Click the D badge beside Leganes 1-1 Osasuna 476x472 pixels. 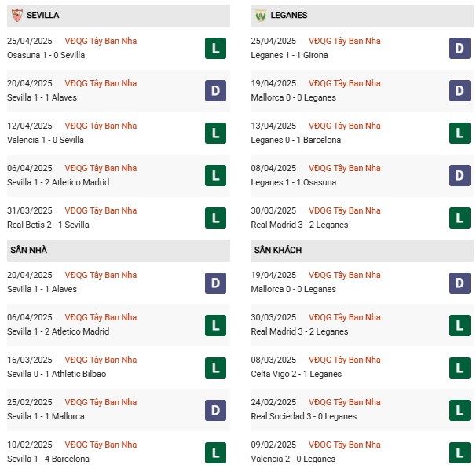pyautogui.click(x=460, y=175)
